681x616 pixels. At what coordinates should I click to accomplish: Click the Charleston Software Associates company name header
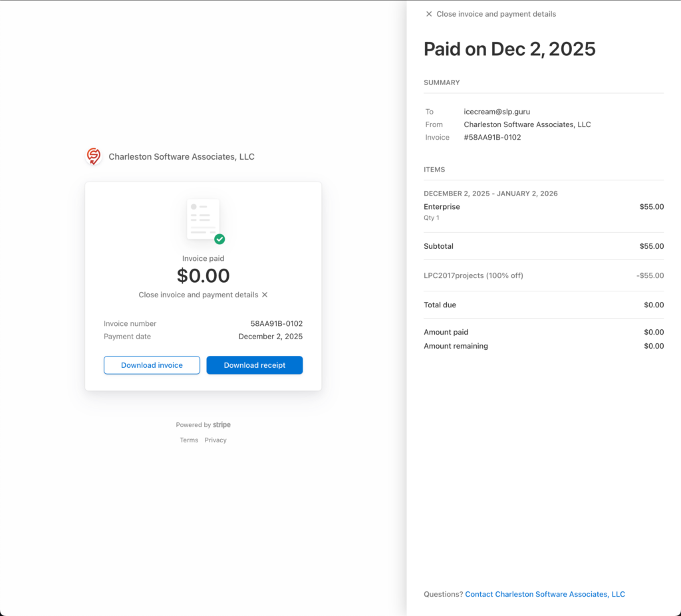tap(182, 157)
